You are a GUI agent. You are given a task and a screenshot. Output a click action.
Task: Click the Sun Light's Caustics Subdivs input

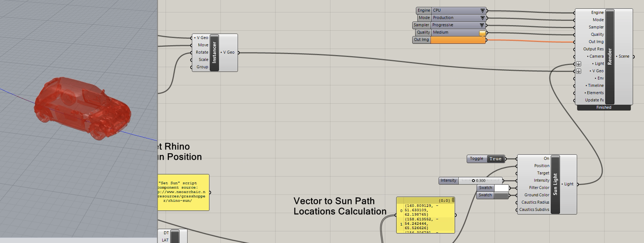click(534, 210)
